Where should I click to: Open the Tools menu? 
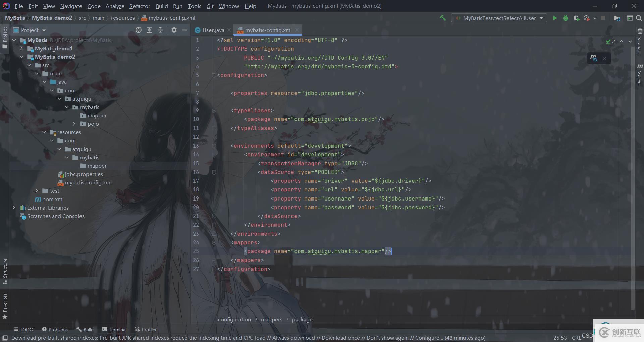[x=194, y=6]
